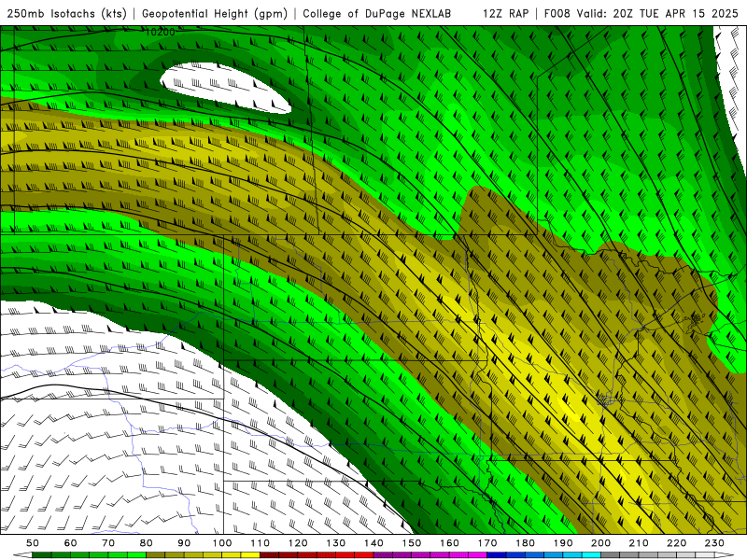Screen dimensions: 747x560
Task: Click the 220 knot legend value
Action: [677, 543]
